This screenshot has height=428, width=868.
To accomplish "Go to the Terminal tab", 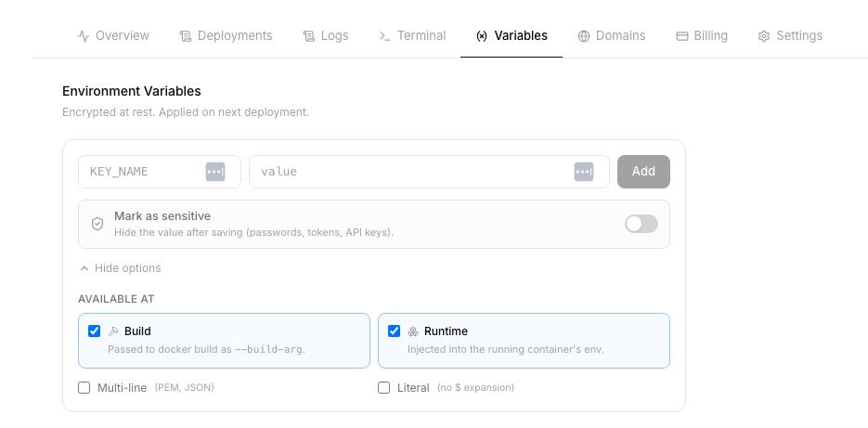I will point(412,36).
